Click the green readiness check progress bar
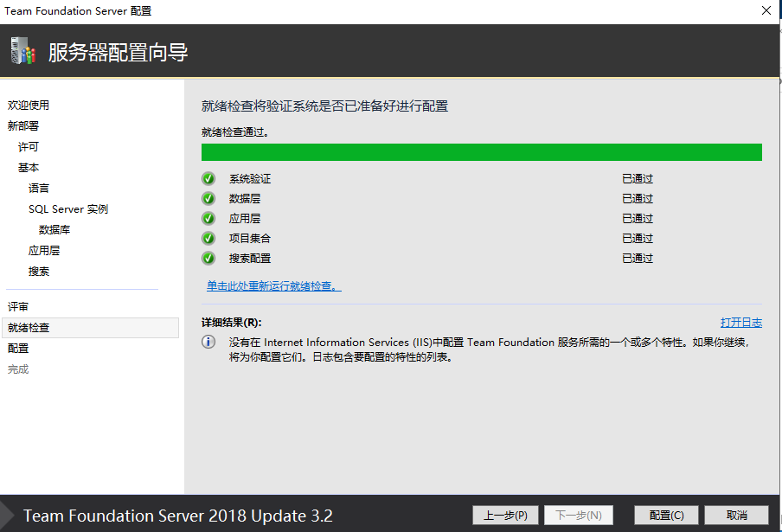This screenshot has height=532, width=782. [482, 152]
